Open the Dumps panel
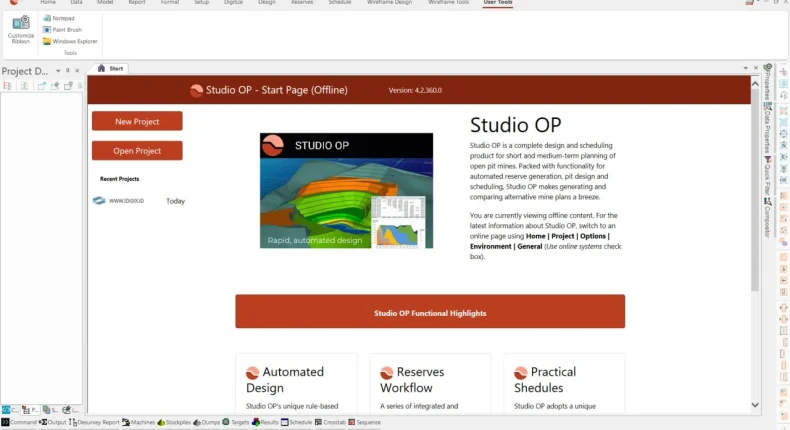 tap(207, 422)
